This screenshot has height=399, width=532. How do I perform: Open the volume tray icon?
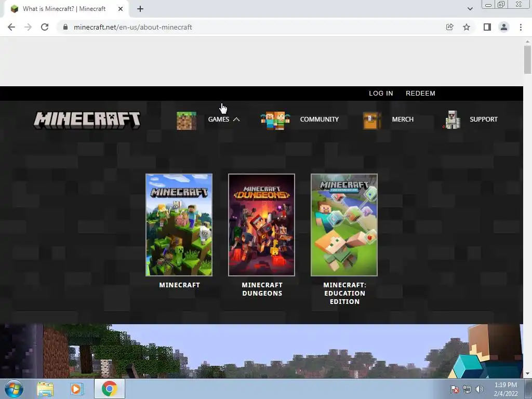tap(479, 389)
